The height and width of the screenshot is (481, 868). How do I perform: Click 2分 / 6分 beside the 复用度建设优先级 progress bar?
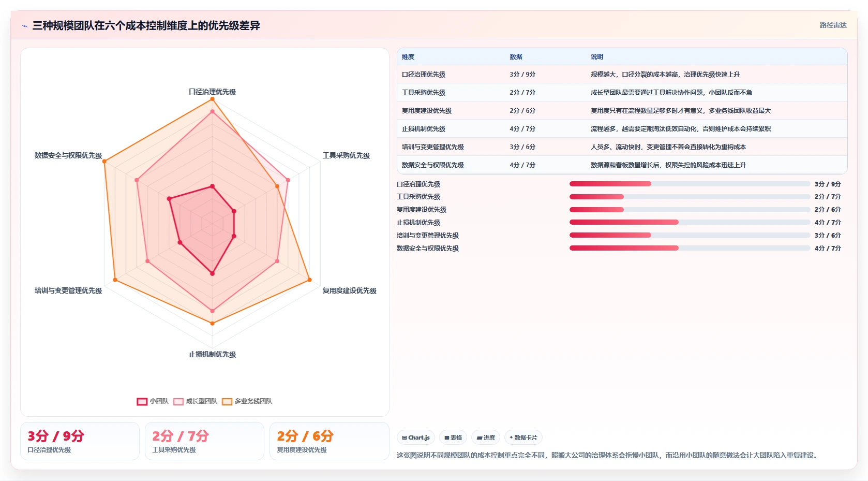828,210
